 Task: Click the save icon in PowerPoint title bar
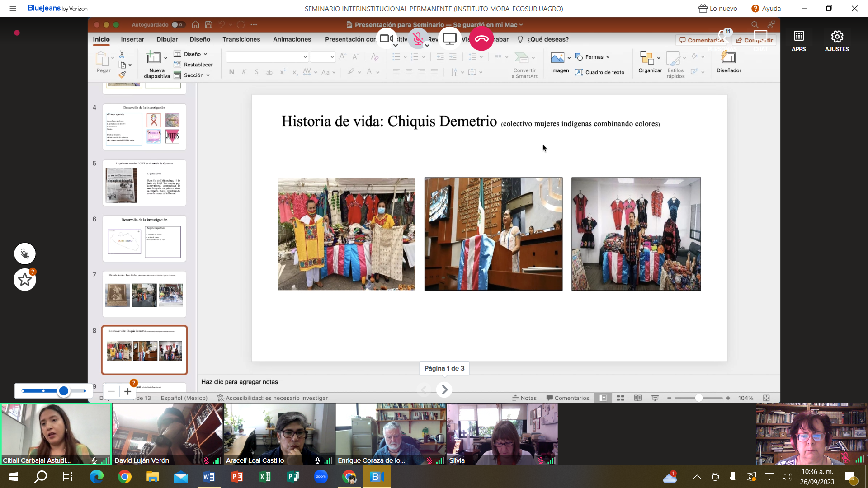coord(208,25)
